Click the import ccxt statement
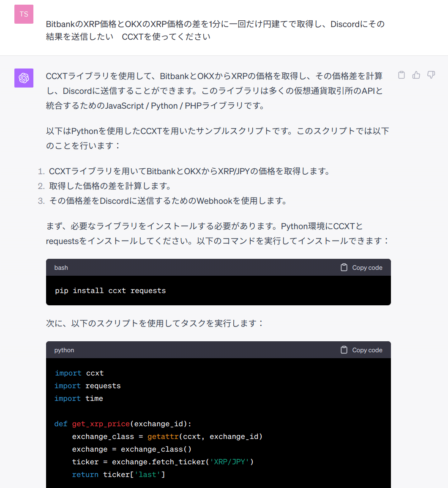 [79, 373]
